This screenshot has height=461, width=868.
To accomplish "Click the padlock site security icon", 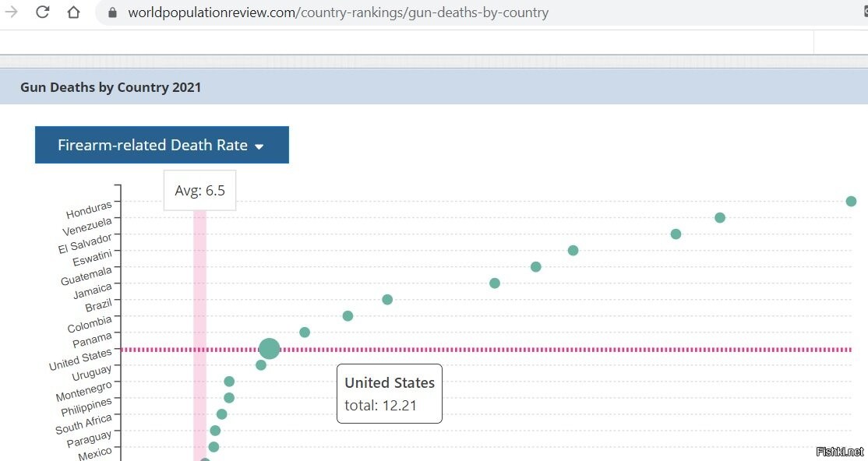I will coord(112,12).
